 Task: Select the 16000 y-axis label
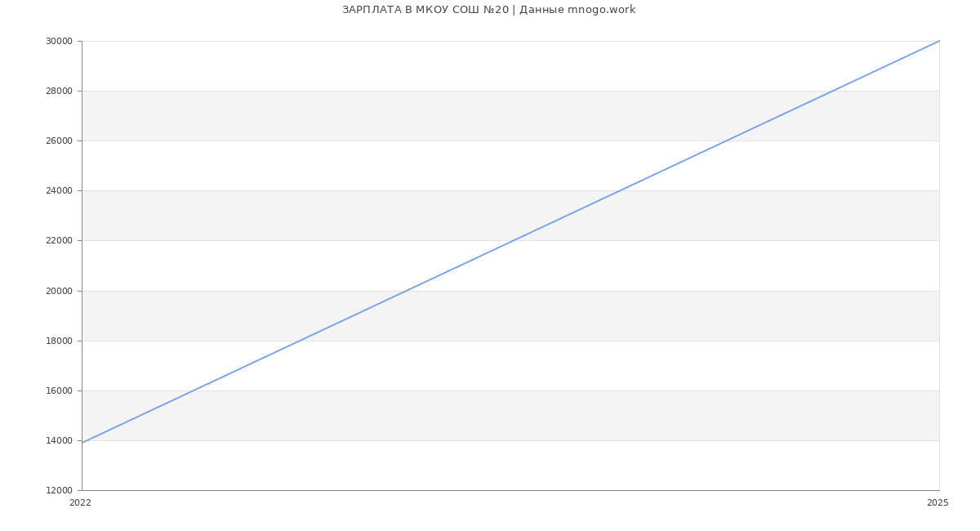click(x=59, y=390)
